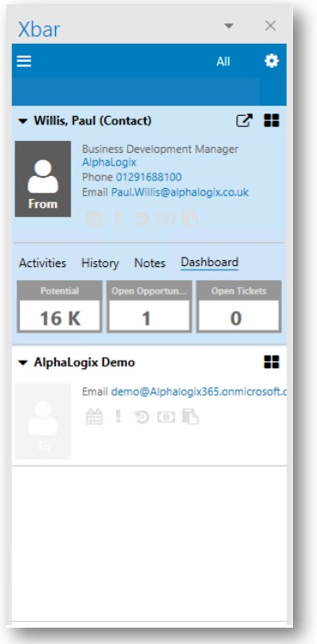
Task: Click the AlphaLogix Demo heading
Action: pyautogui.click(x=84, y=362)
